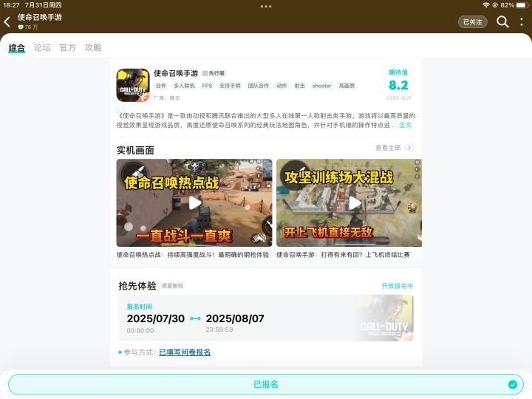This screenshot has height=399, width=532.
Task: Tap the checkmark icon on 已报名 bar
Action: pos(513,384)
